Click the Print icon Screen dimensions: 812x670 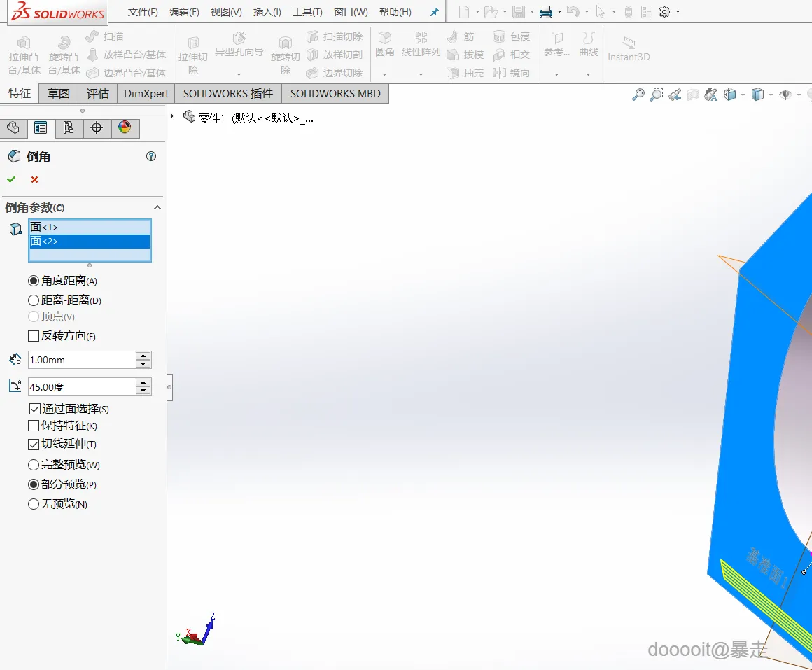point(546,11)
